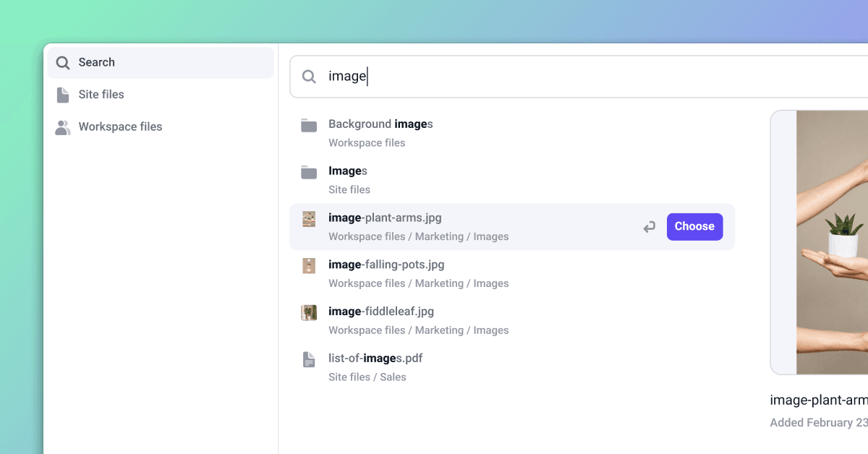The width and height of the screenshot is (868, 454).
Task: Click the magnifier icon inside the search bar
Action: tap(309, 76)
